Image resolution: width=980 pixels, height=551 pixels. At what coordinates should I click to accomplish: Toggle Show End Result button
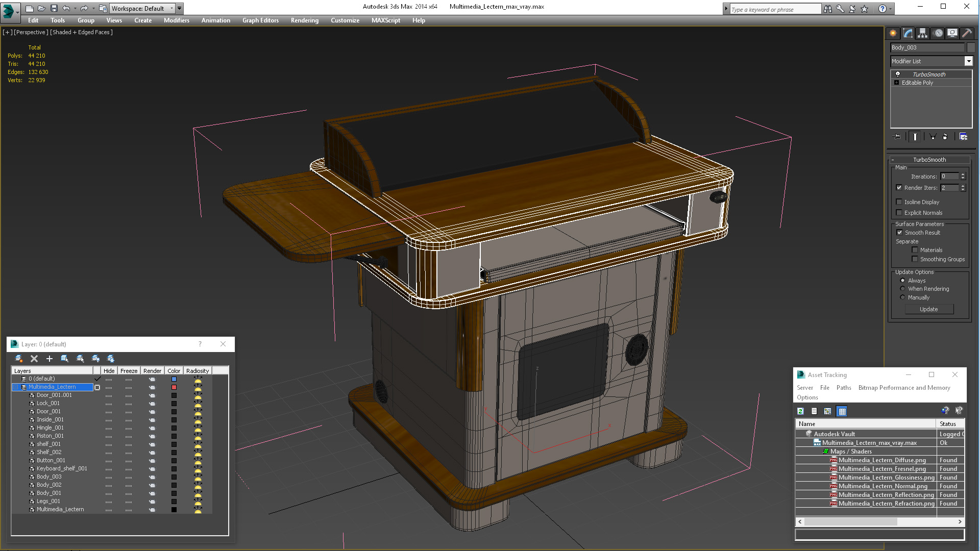tap(915, 137)
